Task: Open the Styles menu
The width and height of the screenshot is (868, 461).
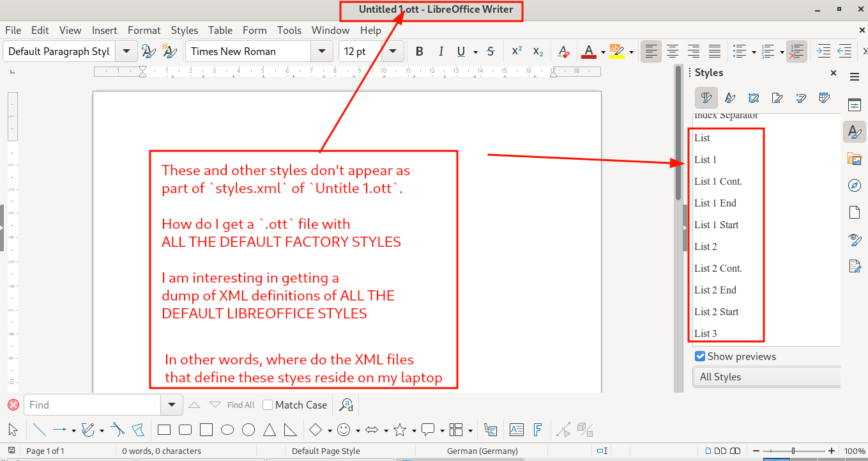Action: point(184,30)
